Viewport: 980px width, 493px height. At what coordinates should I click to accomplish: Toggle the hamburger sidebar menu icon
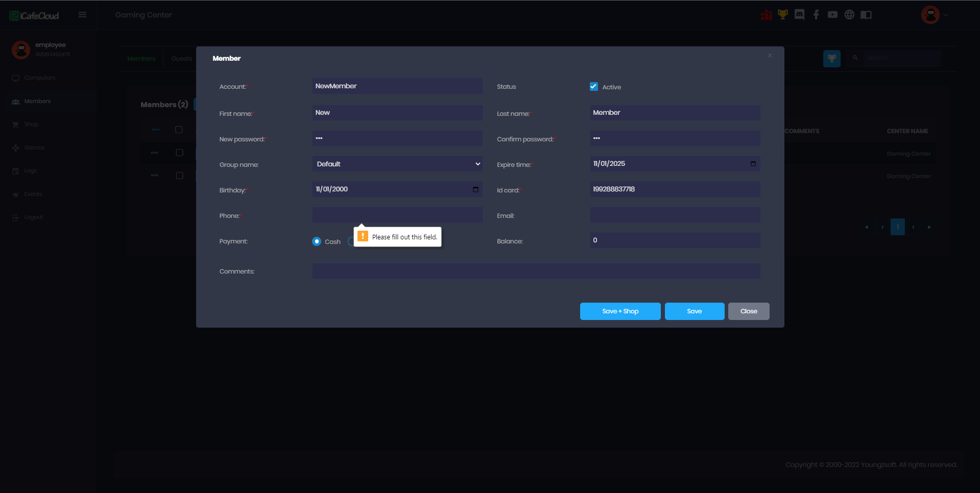coord(82,15)
